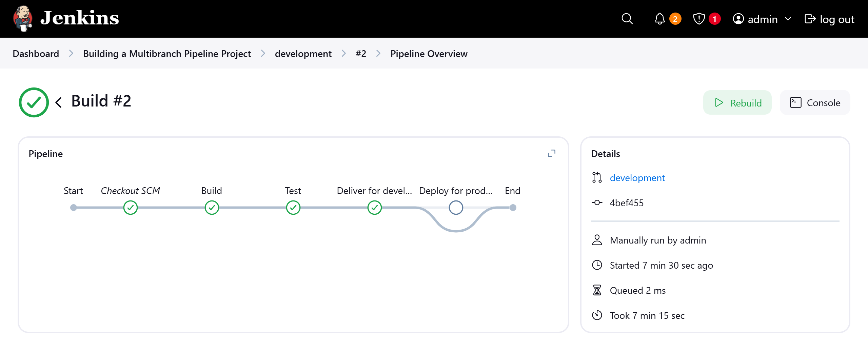Select the Deliver for development stage node
The height and width of the screenshot is (348, 868).
point(375,208)
